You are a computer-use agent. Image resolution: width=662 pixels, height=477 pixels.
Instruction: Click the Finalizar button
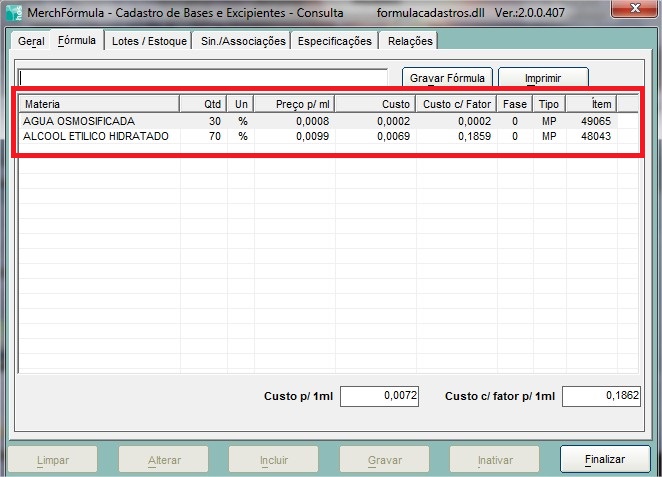(605, 460)
